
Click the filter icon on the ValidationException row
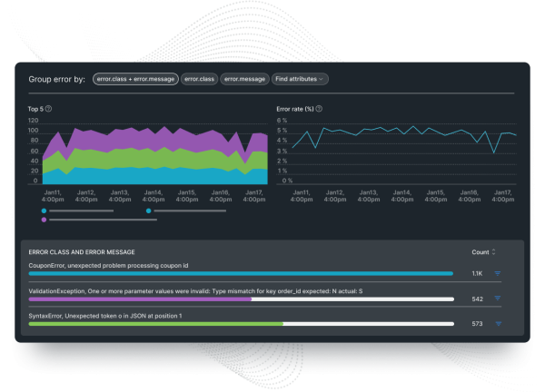point(498,298)
